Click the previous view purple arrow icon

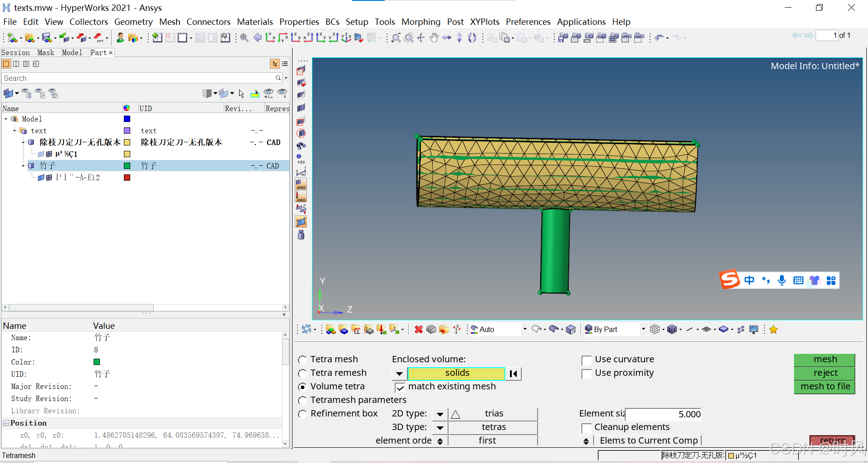click(x=258, y=38)
